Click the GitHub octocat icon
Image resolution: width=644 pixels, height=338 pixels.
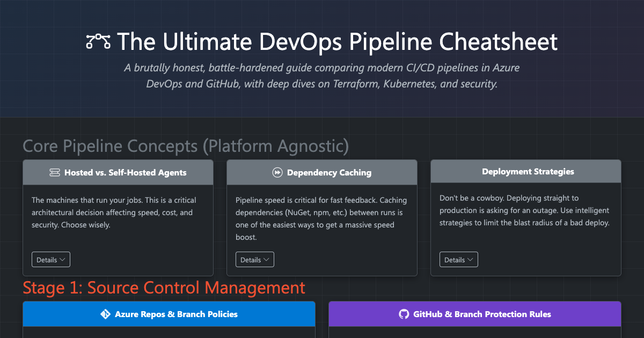pos(404,314)
